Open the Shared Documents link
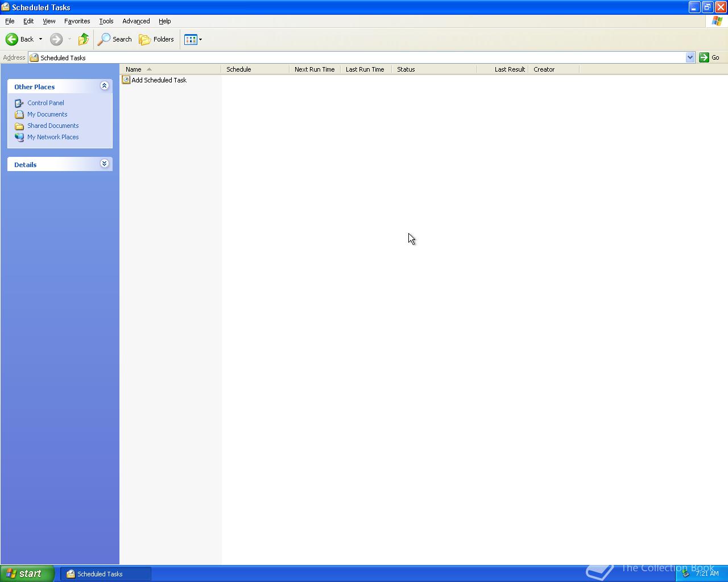Viewport: 728px width, 582px height. pyautogui.click(x=53, y=126)
